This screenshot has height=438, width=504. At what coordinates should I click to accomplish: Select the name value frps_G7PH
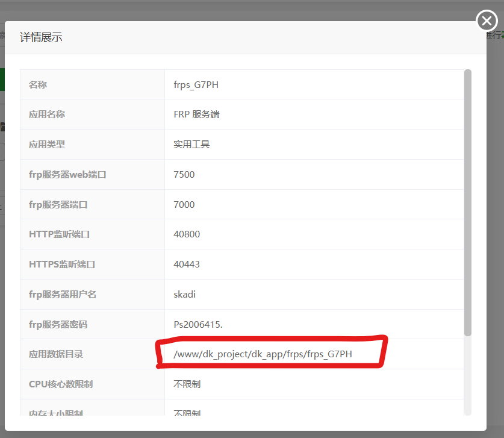[x=196, y=84]
